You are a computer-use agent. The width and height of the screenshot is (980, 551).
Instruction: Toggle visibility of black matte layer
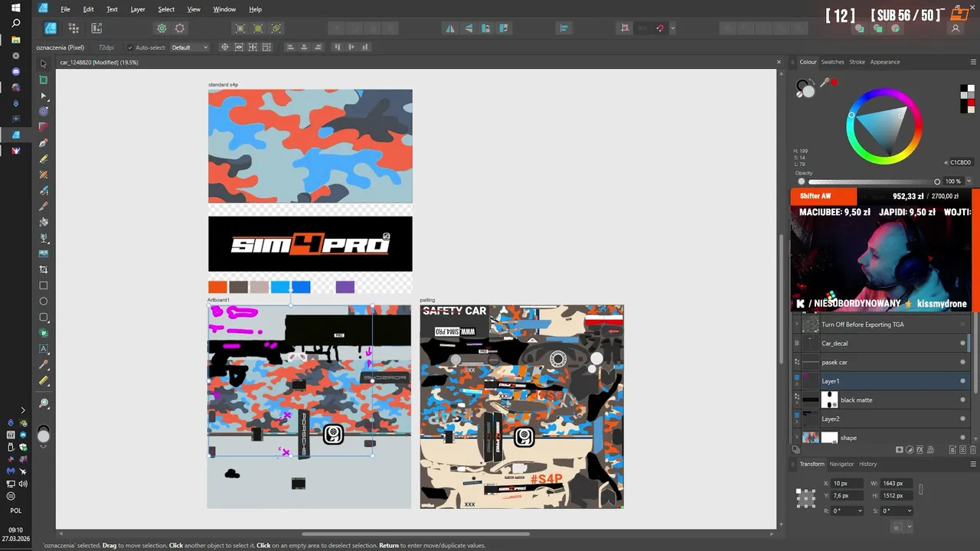pos(962,399)
